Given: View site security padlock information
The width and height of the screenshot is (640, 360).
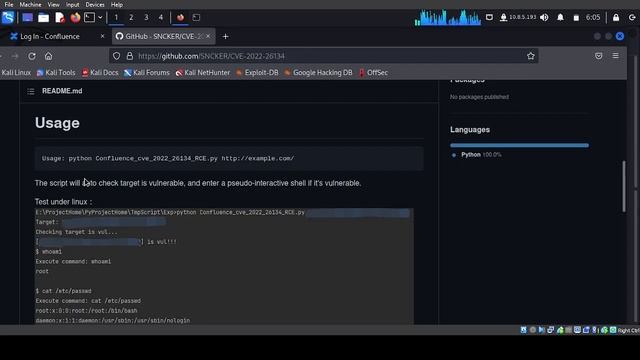Looking at the screenshot, I should [130, 56].
